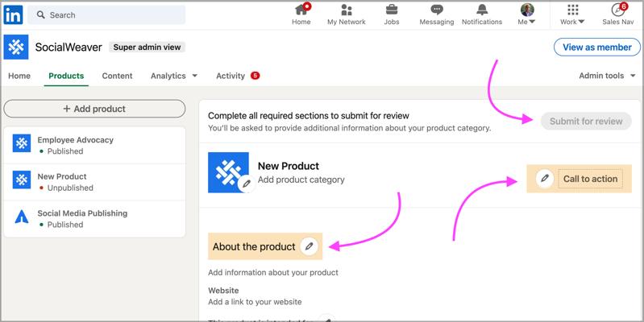Click the Jobs briefcase icon
This screenshot has width=644, height=322.
[392, 10]
